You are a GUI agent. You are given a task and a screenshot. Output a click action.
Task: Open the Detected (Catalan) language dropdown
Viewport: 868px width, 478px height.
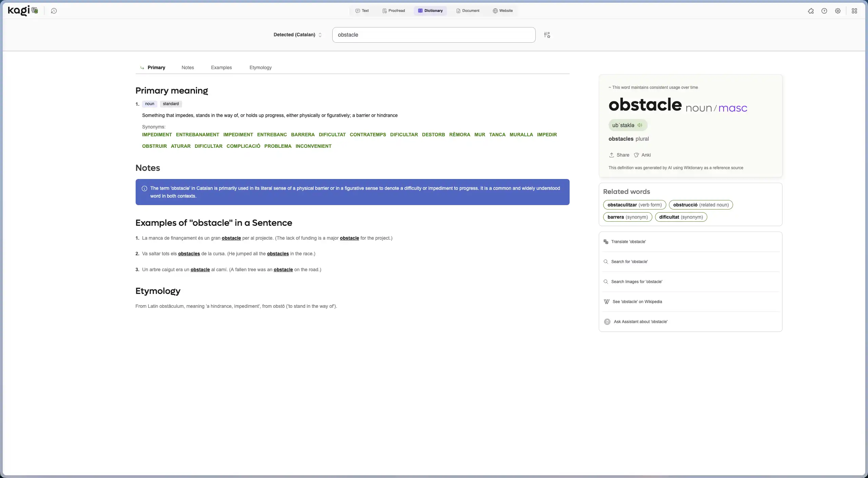pyautogui.click(x=297, y=35)
